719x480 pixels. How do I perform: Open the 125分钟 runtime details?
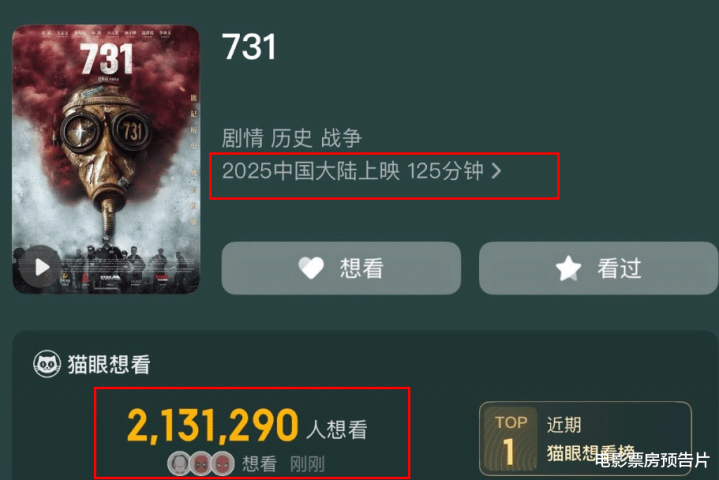coord(445,171)
